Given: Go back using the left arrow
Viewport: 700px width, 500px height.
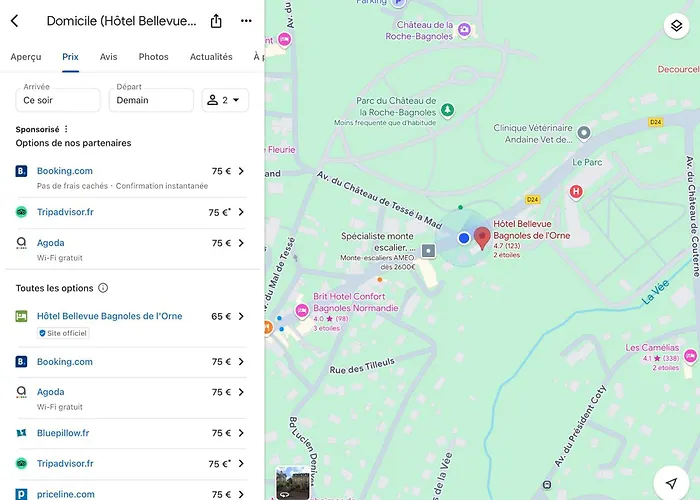Looking at the screenshot, I should pos(15,21).
